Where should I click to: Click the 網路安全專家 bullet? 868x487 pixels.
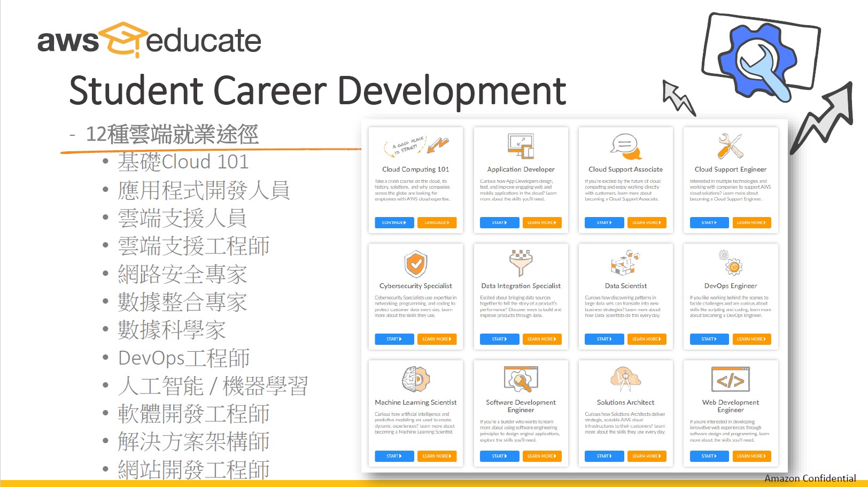point(182,274)
